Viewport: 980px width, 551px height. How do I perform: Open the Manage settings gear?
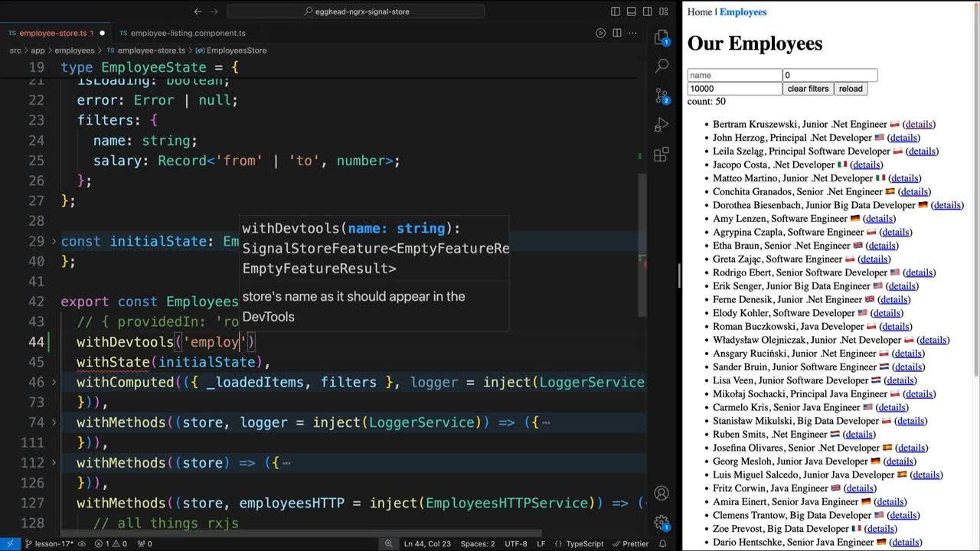(661, 523)
